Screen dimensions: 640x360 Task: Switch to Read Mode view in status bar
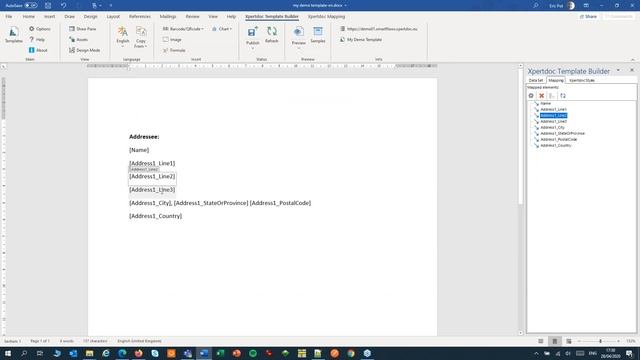(x=541, y=341)
